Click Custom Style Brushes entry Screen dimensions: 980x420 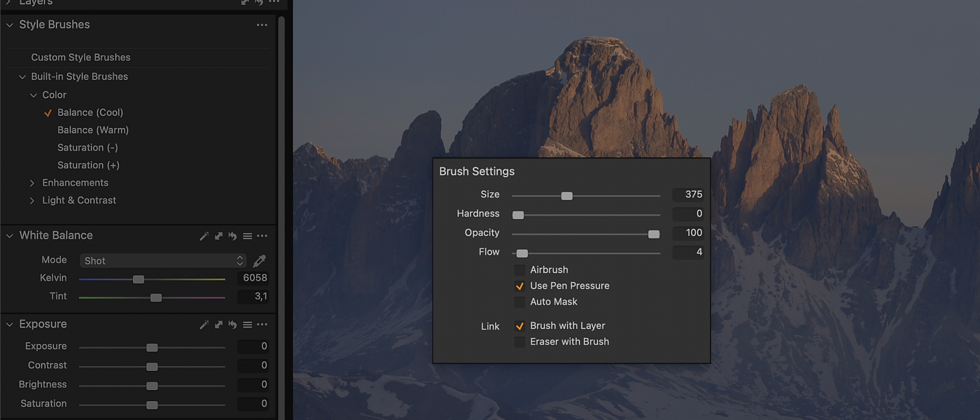(80, 57)
